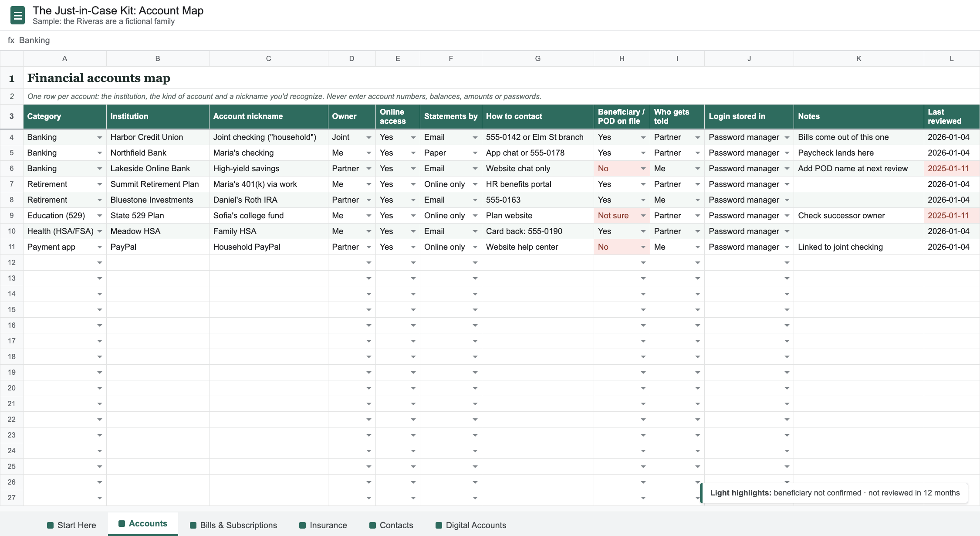Viewport: 980px width, 536px height.
Task: Expand Login stored in dropdown for State 529 Plan
Action: coord(787,216)
